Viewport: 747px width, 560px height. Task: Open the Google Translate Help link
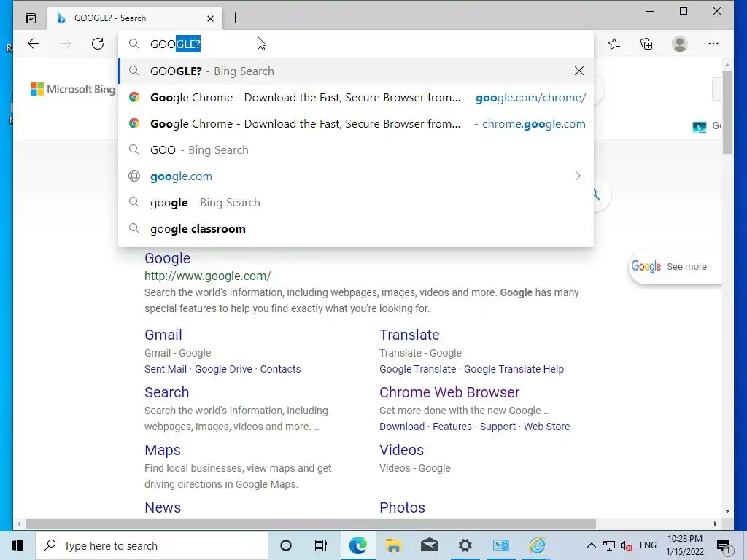pos(514,369)
